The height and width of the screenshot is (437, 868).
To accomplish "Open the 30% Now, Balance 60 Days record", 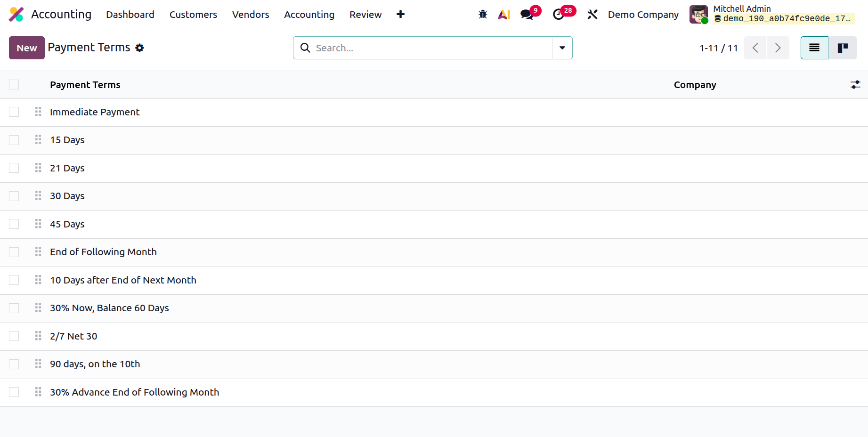I will coord(109,308).
